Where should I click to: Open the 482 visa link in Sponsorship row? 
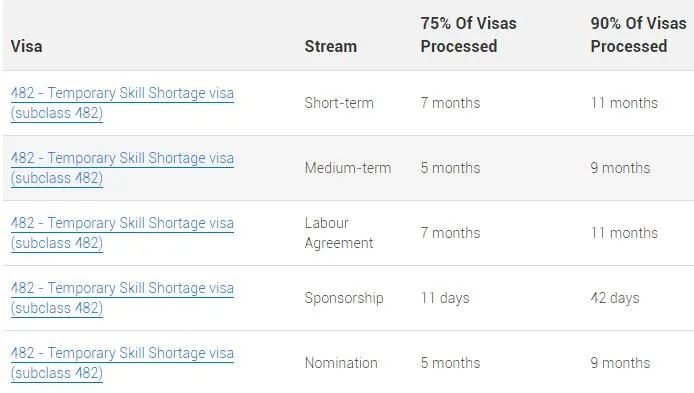[x=122, y=298]
